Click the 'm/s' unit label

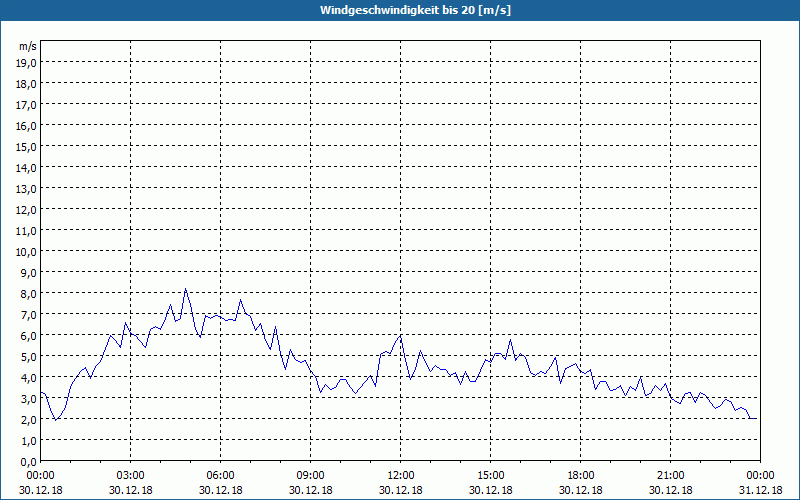(28, 46)
